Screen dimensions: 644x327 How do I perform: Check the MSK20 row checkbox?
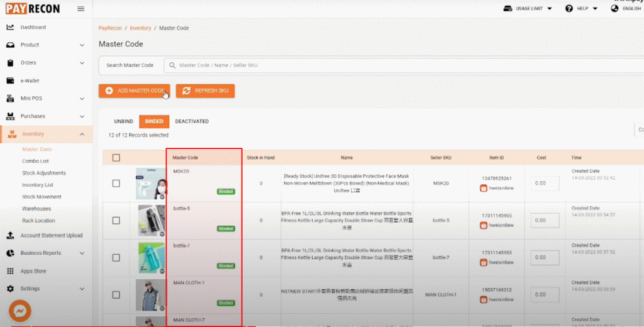pyautogui.click(x=116, y=183)
